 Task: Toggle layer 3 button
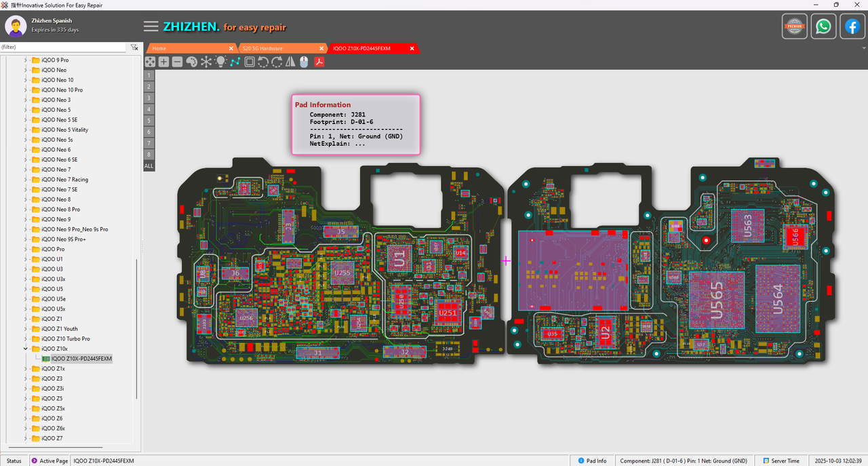[x=149, y=98]
